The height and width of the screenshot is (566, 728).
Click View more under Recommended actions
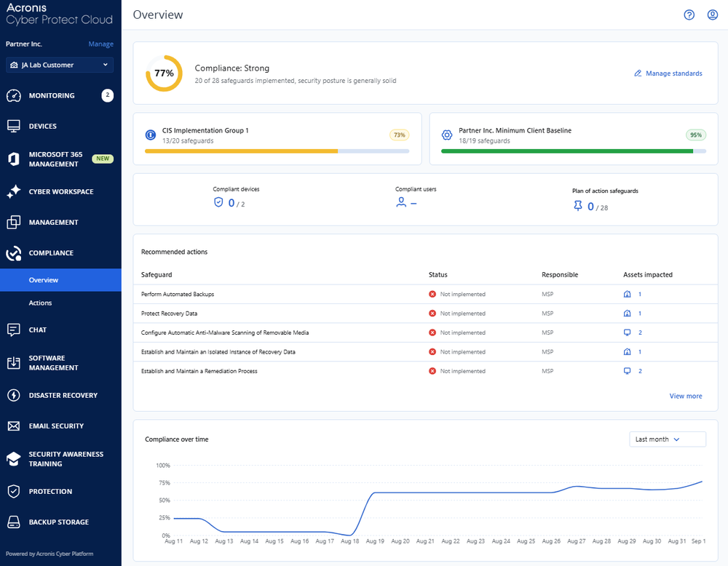click(685, 396)
